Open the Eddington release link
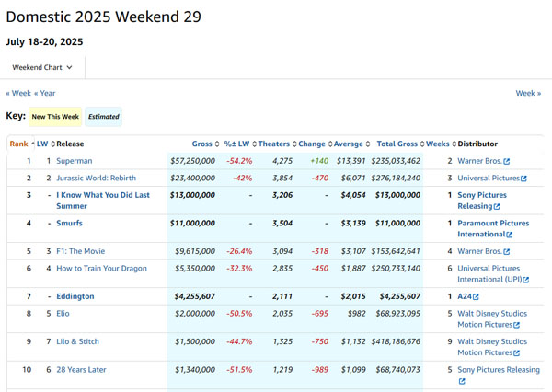This screenshot has height=392, width=552. pos(75,296)
